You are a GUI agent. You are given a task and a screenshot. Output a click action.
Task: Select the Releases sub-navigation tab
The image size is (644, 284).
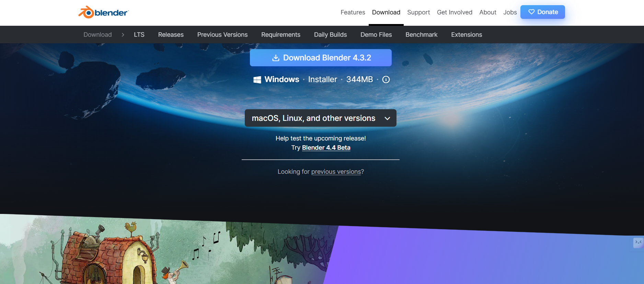(x=171, y=35)
